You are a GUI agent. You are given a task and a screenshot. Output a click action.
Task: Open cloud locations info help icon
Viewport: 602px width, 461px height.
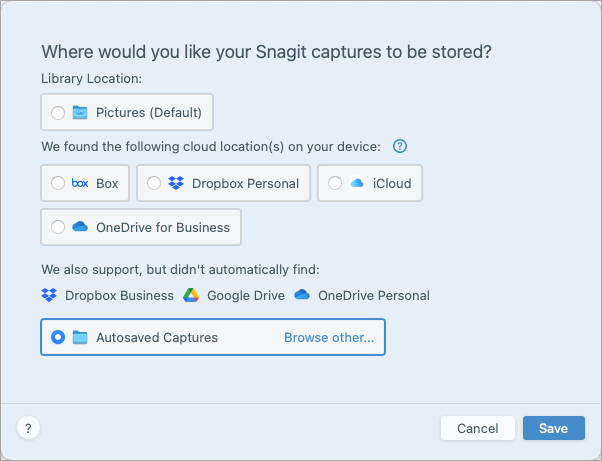(x=400, y=146)
